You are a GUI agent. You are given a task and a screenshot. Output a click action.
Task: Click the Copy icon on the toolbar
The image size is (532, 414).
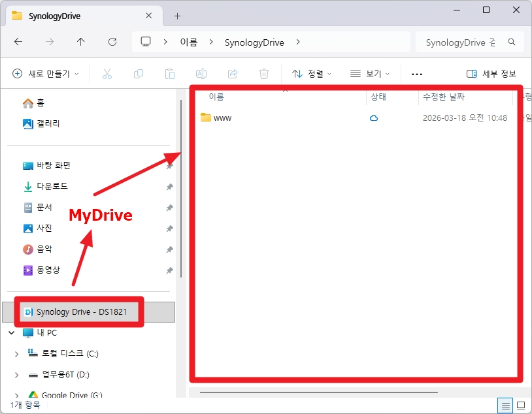tap(138, 74)
